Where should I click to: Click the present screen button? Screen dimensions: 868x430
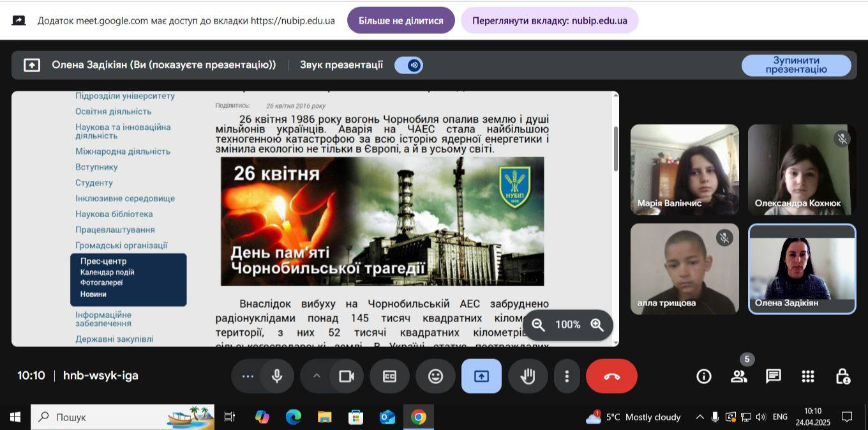click(x=481, y=376)
